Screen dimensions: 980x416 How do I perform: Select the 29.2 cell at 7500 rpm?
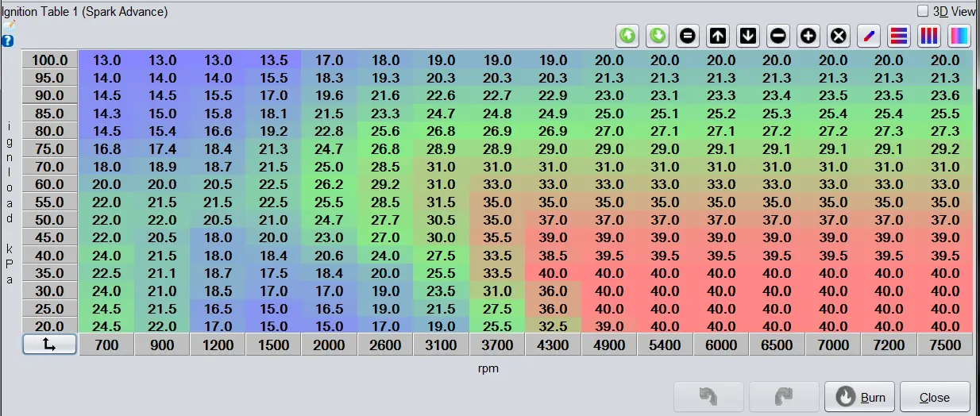tap(945, 148)
